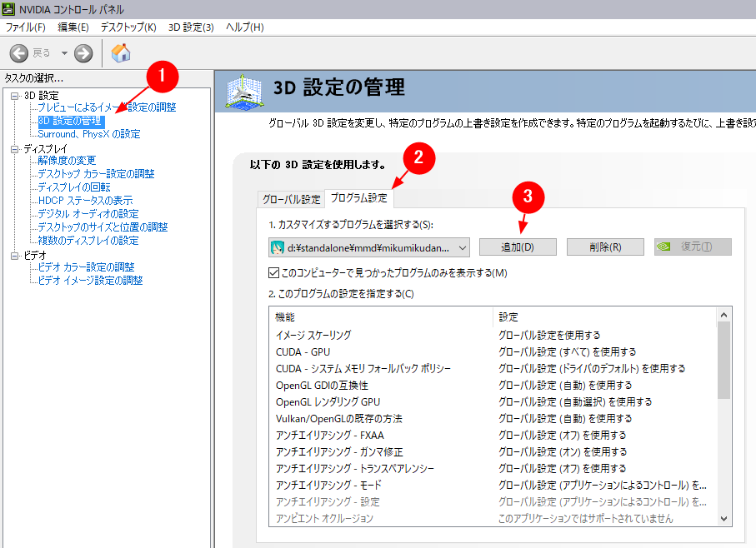Switch to the グローバル設定 tab
Viewport: 756px width, 548px height.
coord(291,199)
